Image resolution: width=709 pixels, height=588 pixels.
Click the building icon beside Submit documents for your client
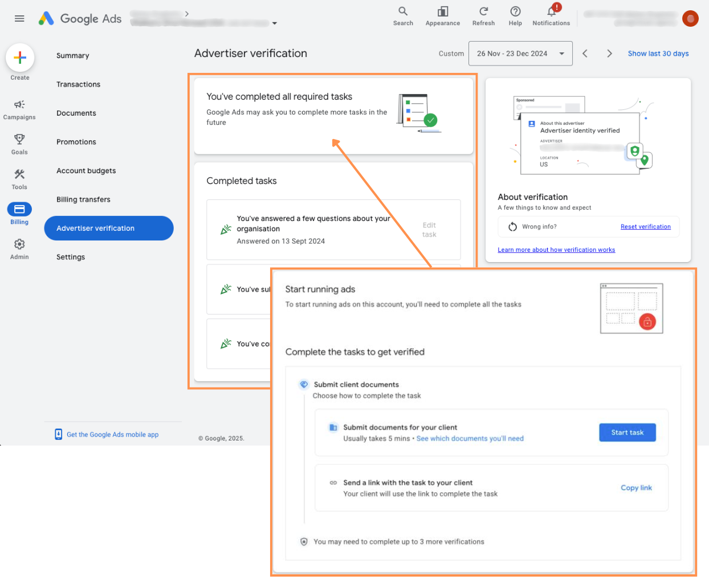pyautogui.click(x=333, y=427)
